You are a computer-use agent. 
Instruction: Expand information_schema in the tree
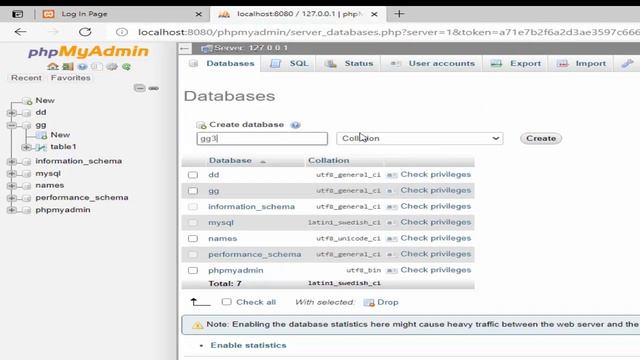(12, 161)
